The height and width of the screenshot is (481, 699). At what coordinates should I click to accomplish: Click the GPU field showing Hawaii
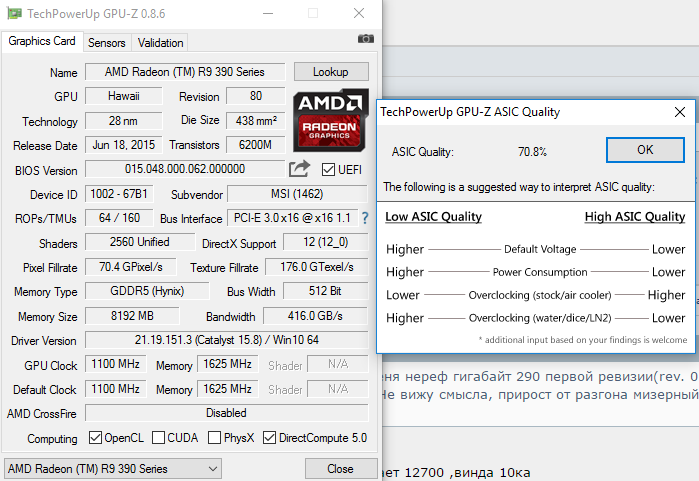(124, 96)
